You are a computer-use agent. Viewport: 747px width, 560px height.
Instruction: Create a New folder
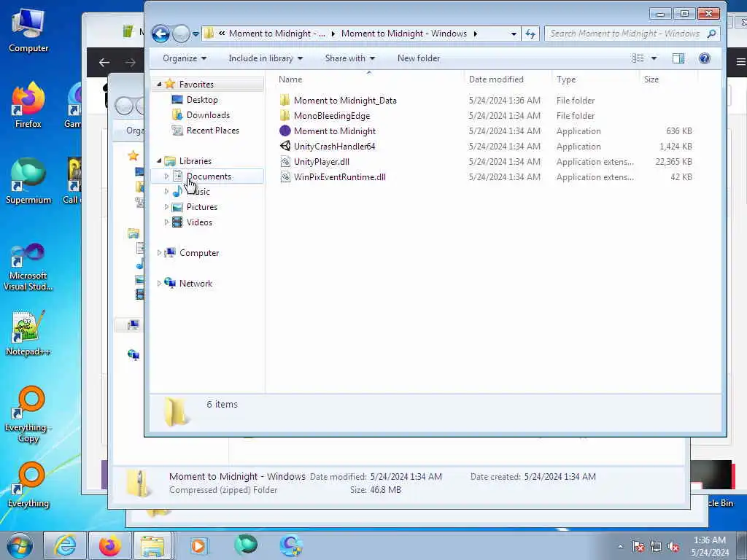pos(419,58)
